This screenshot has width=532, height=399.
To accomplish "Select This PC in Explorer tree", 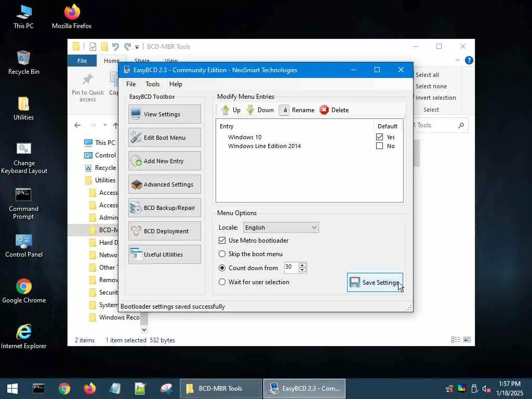I will pos(100,142).
